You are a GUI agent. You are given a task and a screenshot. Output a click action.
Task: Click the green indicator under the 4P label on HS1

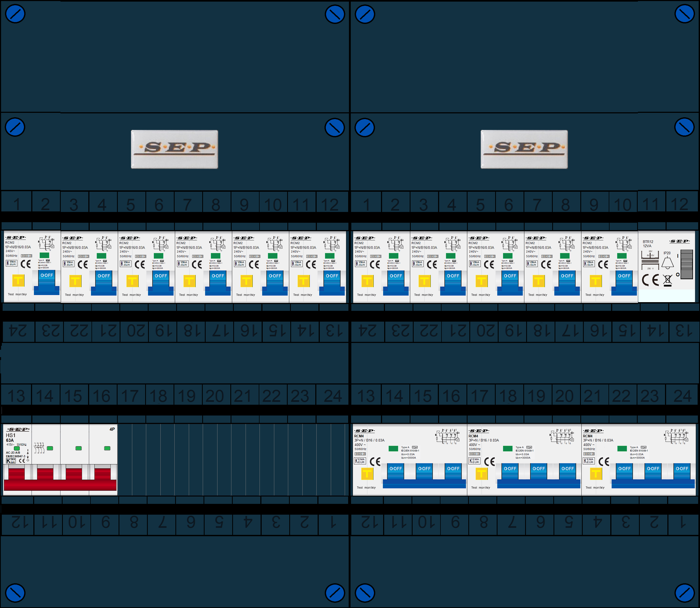coord(107,448)
